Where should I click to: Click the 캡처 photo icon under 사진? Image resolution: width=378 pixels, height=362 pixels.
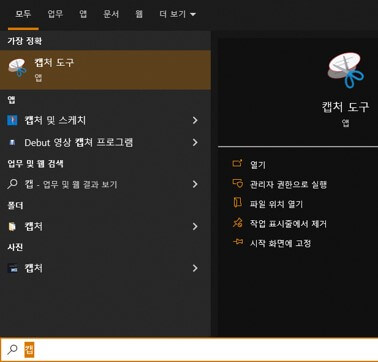[12, 268]
